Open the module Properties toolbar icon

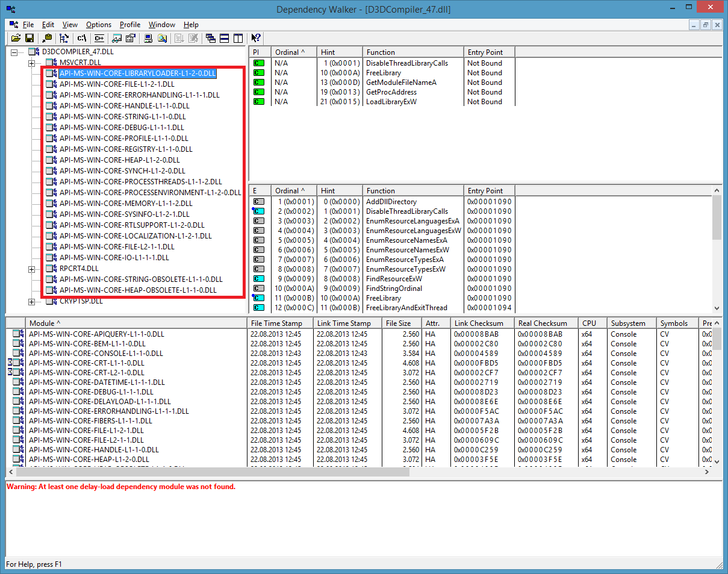point(130,38)
